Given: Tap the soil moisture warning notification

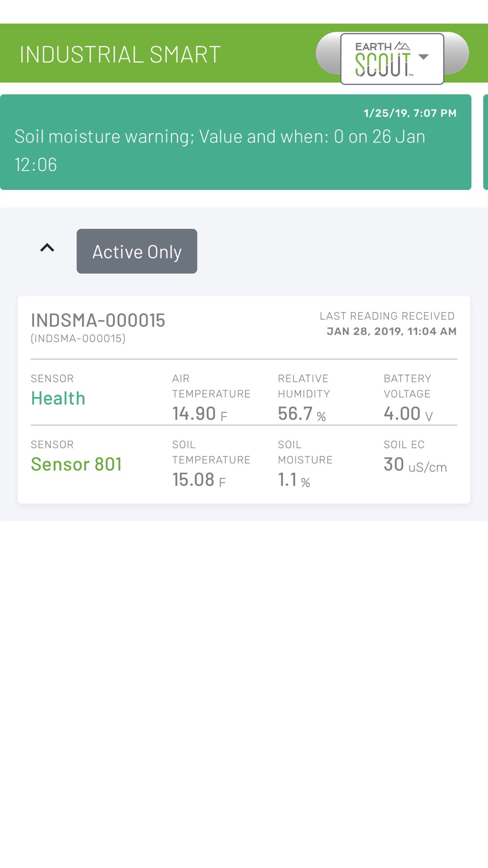Looking at the screenshot, I should tap(236, 142).
